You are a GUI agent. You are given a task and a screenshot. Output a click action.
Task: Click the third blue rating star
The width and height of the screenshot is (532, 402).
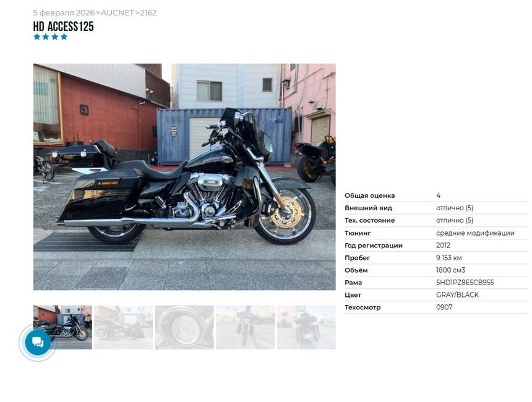click(54, 36)
